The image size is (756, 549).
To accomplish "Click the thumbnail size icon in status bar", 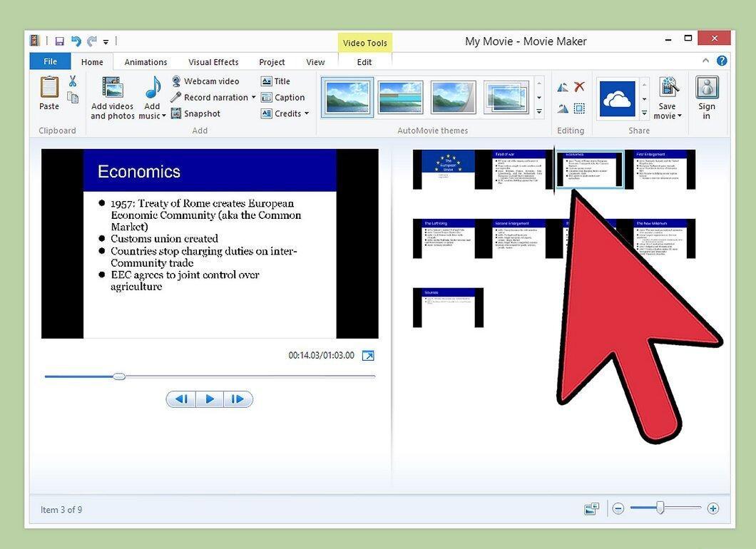I will coord(591,508).
